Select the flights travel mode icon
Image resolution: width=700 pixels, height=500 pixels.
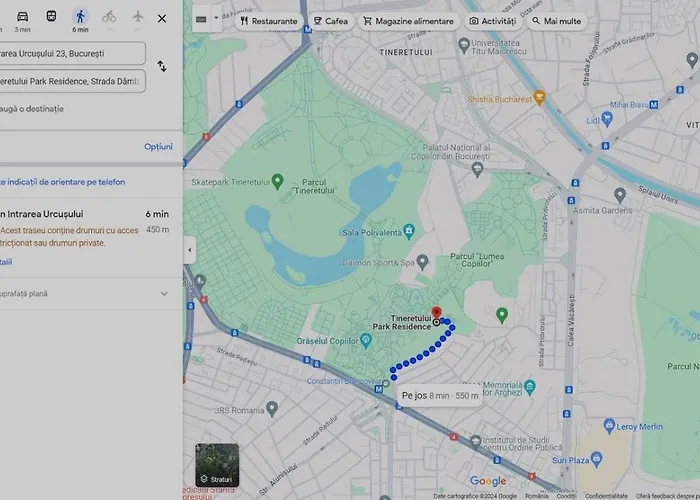138,17
